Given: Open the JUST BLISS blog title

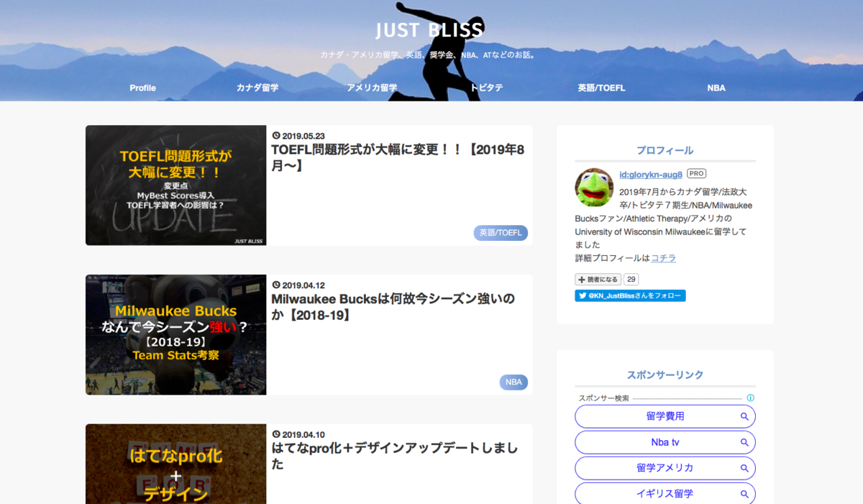Looking at the screenshot, I should [429, 30].
